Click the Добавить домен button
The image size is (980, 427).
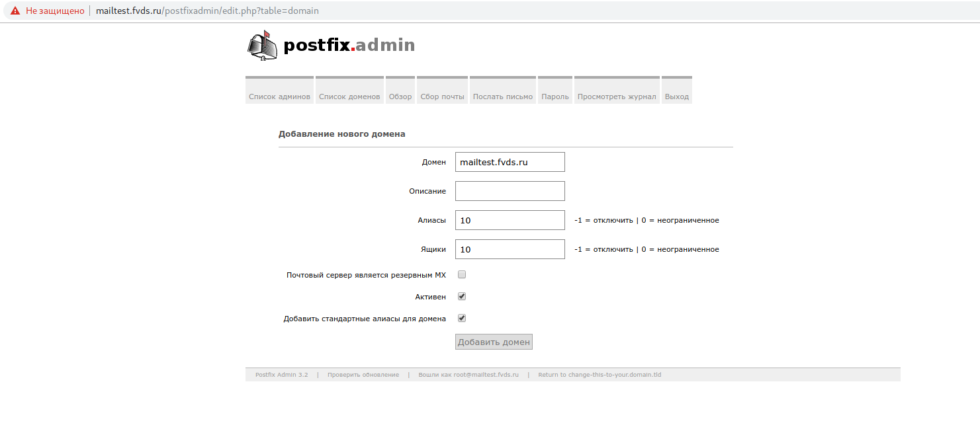(x=494, y=342)
